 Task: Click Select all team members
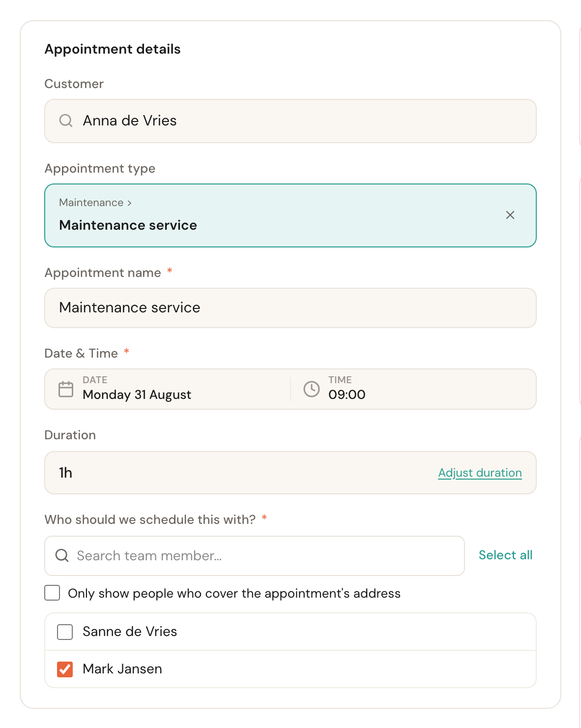pyautogui.click(x=505, y=555)
